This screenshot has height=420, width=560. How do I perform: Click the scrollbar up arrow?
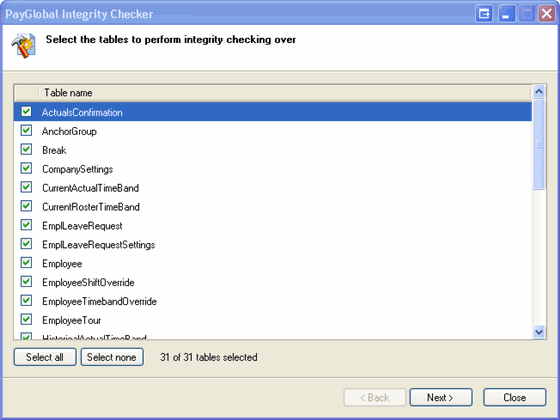(x=539, y=92)
